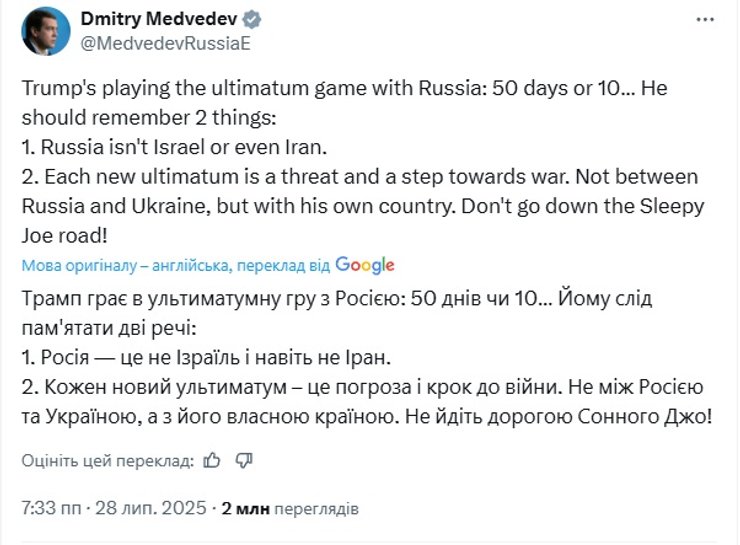Rate translation with thumbs down
This screenshot has width=740, height=545.
coord(244,460)
